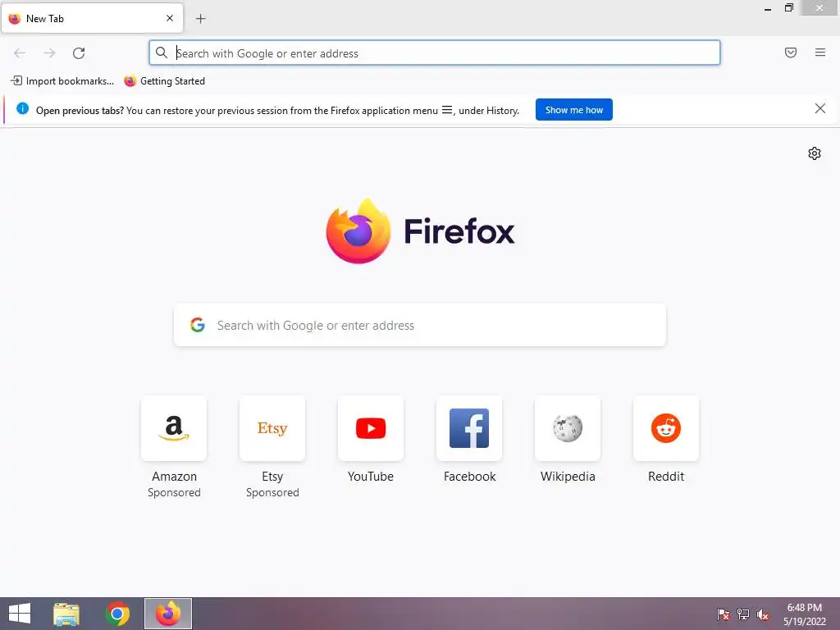Click the center Google search box
Image resolution: width=840 pixels, height=630 pixels.
pos(420,325)
